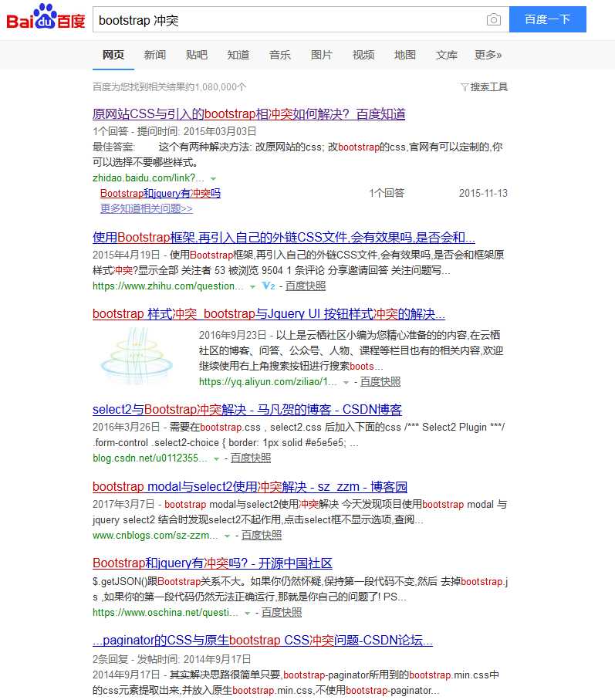Click the 百度一下 search button
Image resolution: width=615 pixels, height=700 pixels.
tap(548, 19)
